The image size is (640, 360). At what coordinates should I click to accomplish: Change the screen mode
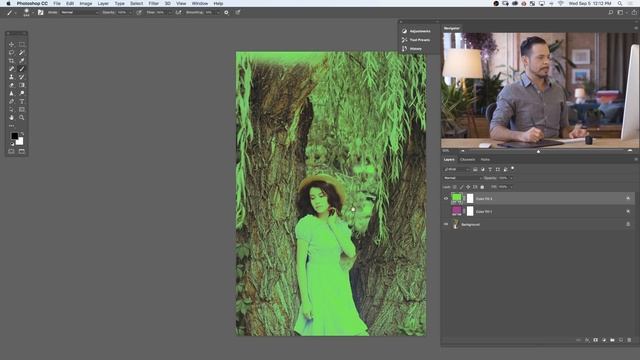click(22, 151)
